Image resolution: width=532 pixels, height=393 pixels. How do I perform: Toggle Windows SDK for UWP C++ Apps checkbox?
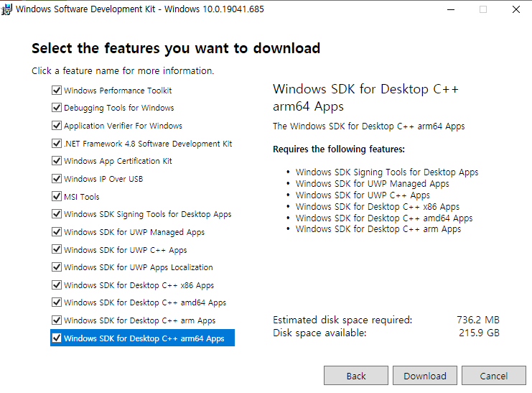57,249
